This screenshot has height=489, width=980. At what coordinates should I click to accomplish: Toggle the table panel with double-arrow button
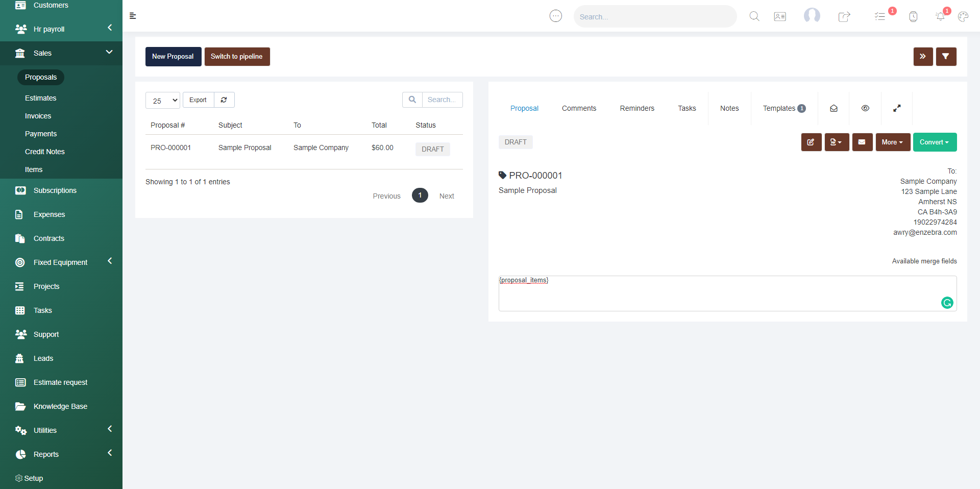click(923, 57)
